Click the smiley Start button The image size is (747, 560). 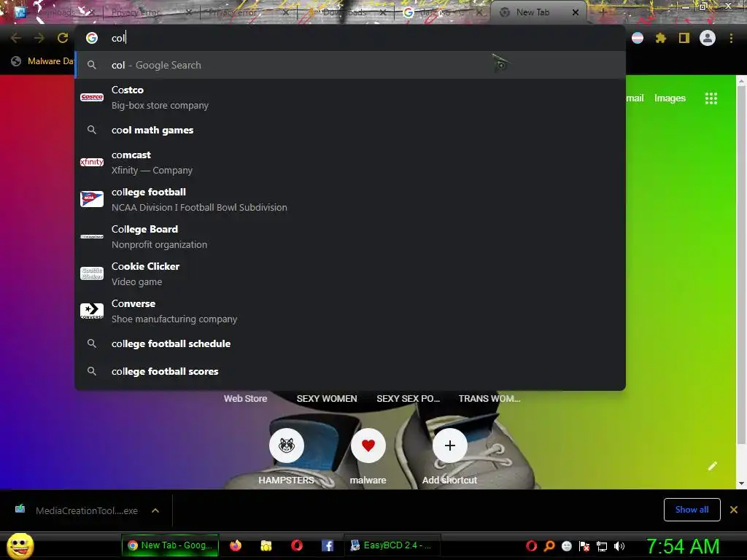[20, 546]
